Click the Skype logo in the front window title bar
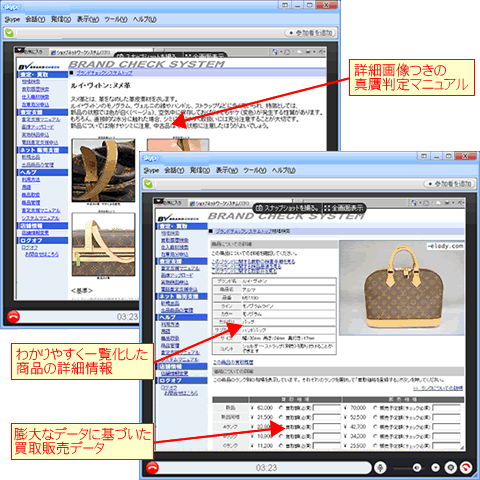Screen dimensions: 480x480 click(151, 158)
